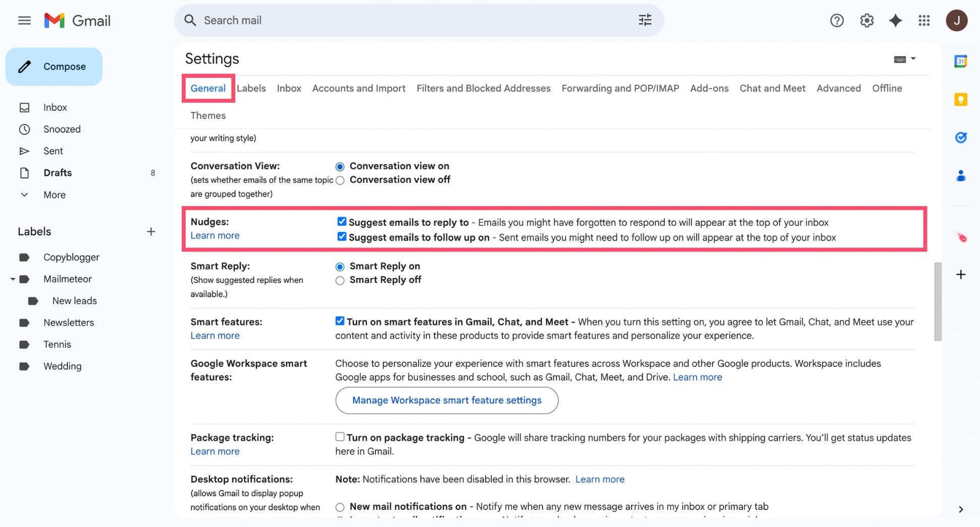Open Google Calendar from the side panel
Viewport: 980px width, 527px height.
pos(961,61)
